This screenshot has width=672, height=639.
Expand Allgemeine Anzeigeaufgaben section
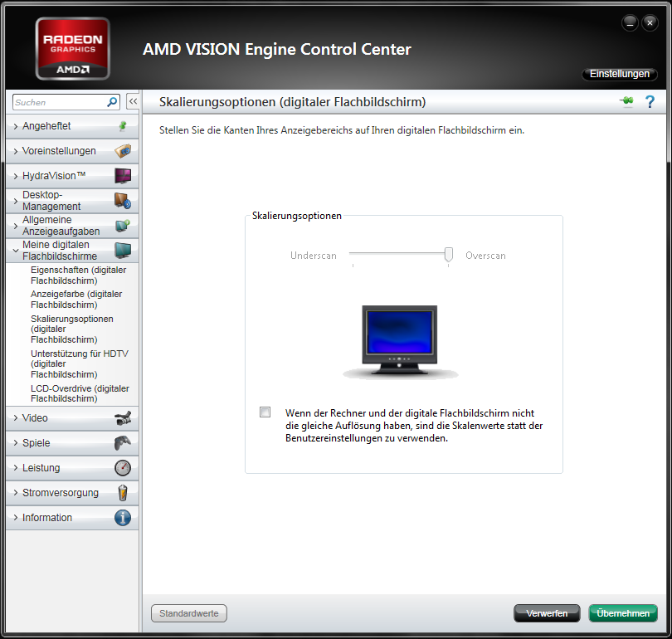coord(72,226)
